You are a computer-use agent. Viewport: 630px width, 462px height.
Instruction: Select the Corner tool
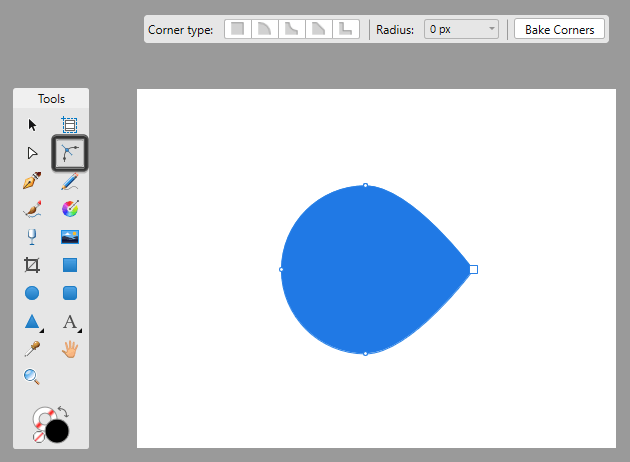(70, 153)
